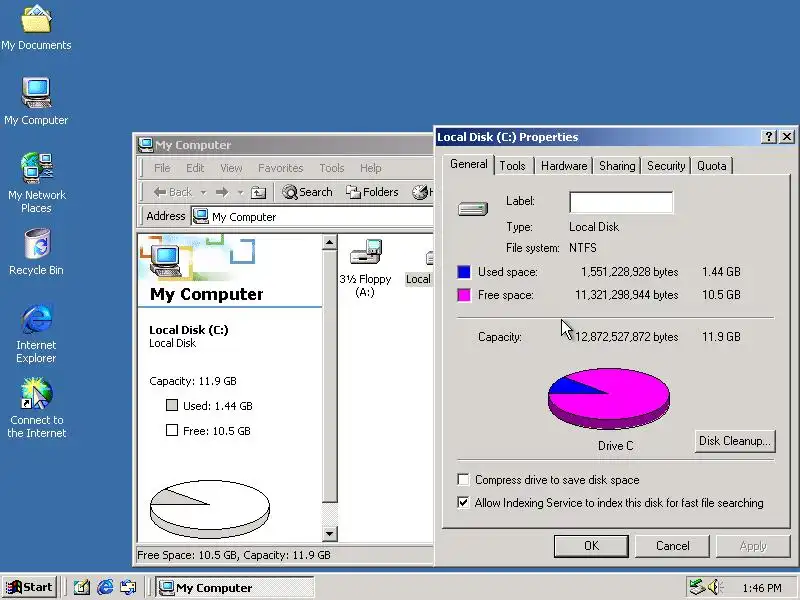Click the network tray icon

click(696, 587)
